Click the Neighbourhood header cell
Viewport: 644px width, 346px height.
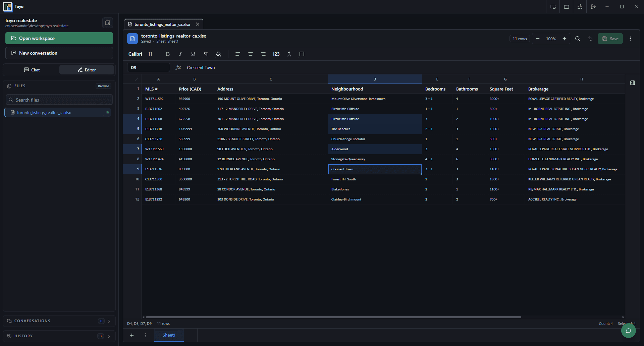375,89
